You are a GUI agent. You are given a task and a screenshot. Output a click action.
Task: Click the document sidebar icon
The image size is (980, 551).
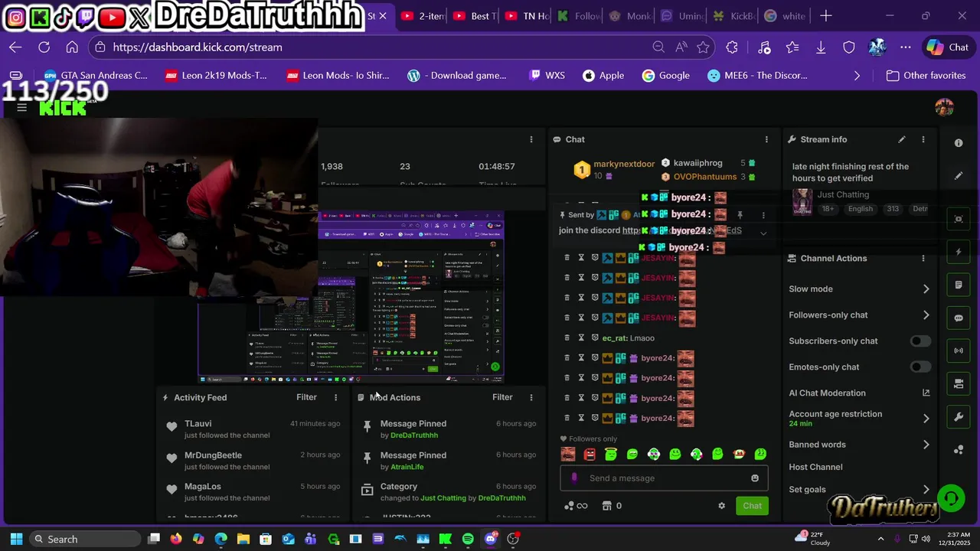[959, 285]
